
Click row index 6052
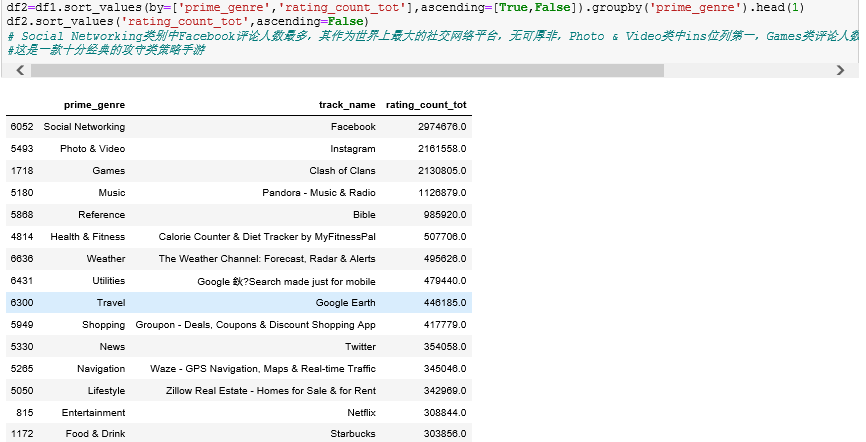[22, 127]
